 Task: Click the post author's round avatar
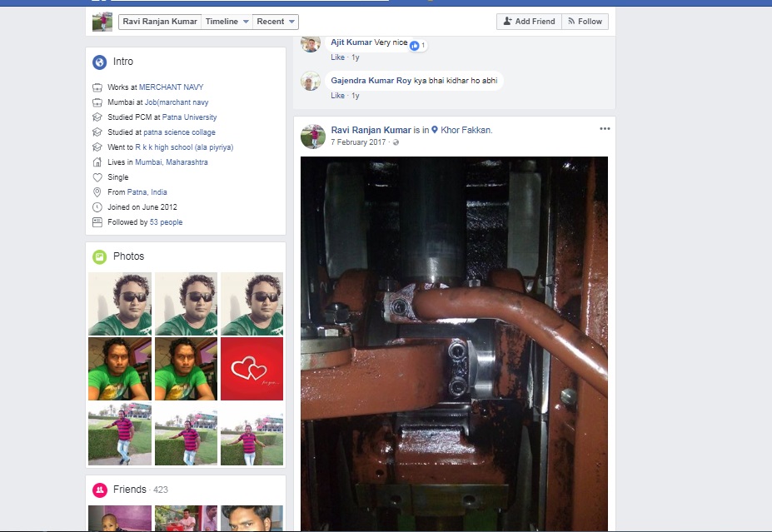click(313, 137)
